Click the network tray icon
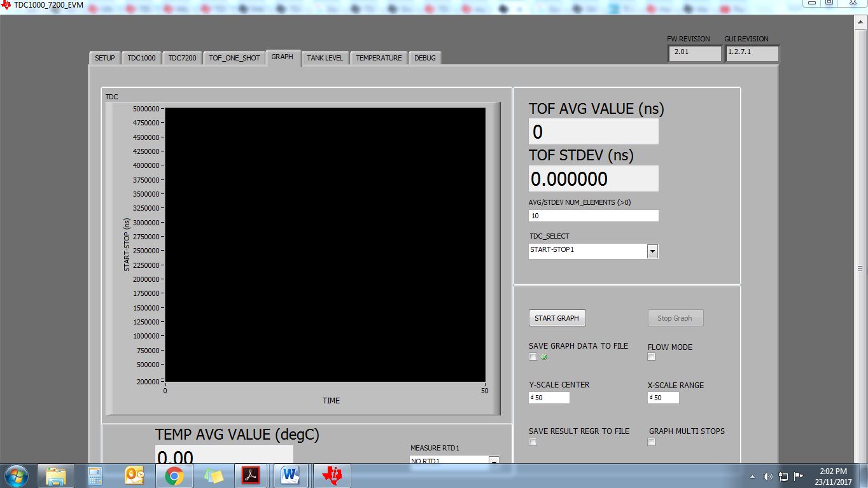This screenshot has height=488, width=868. tap(783, 477)
